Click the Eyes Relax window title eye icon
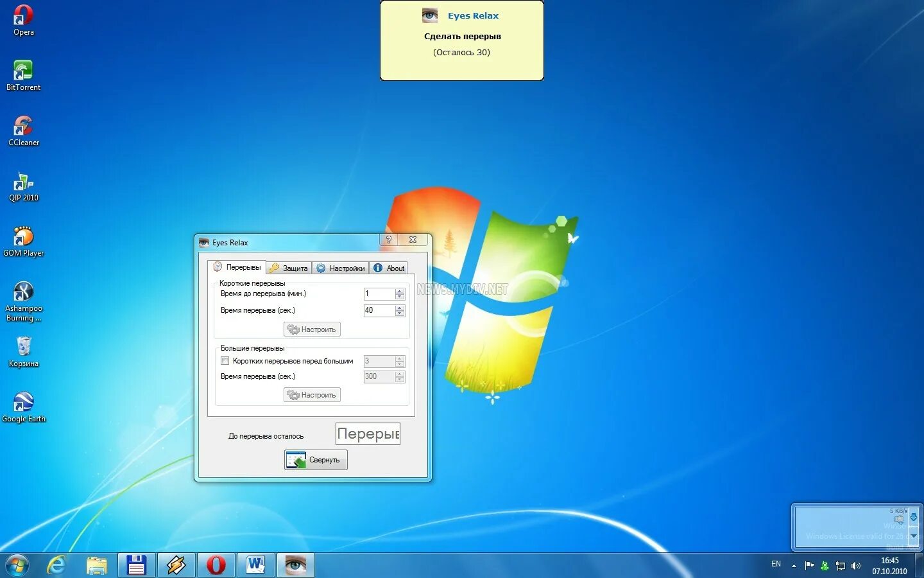Viewport: 924px width, 578px height. pos(204,242)
